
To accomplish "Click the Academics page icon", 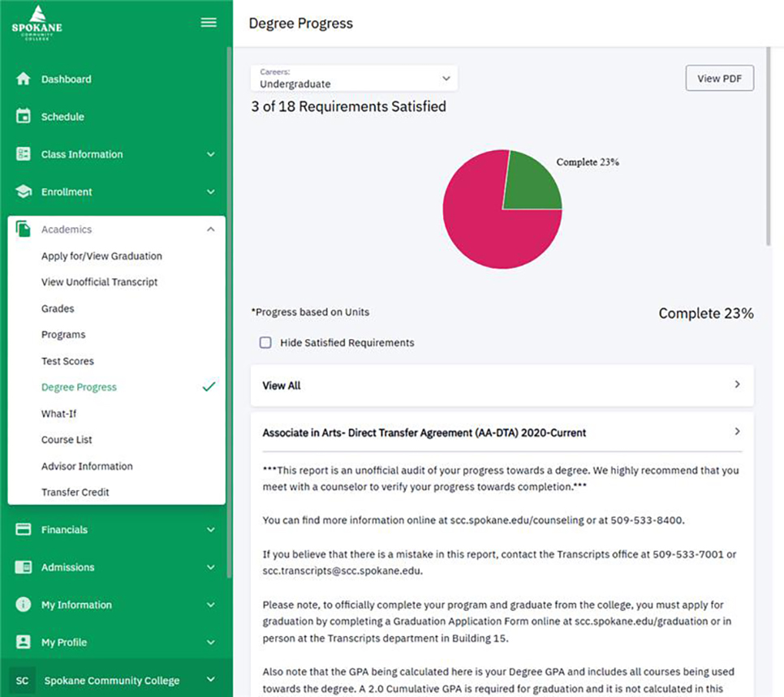I will [x=20, y=229].
